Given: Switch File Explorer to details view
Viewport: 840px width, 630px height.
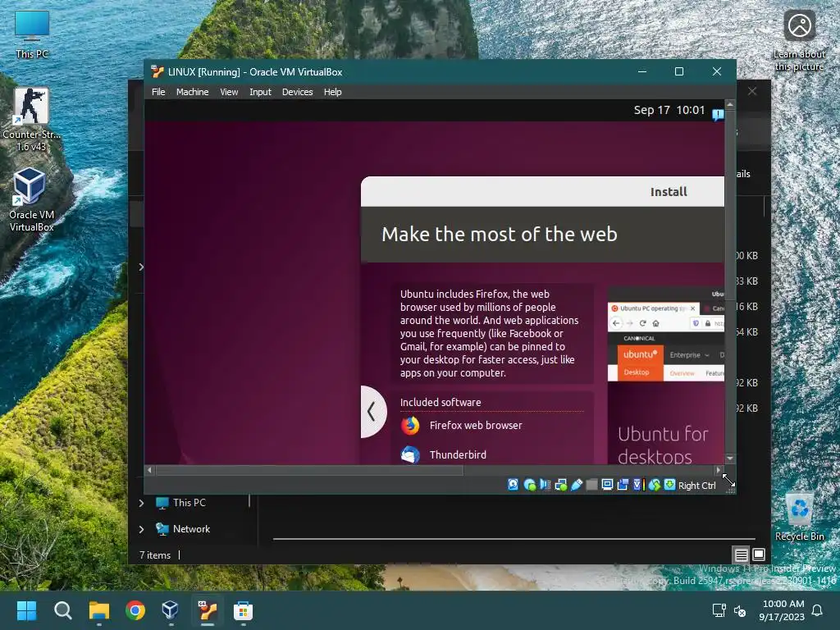Looking at the screenshot, I should [742, 555].
